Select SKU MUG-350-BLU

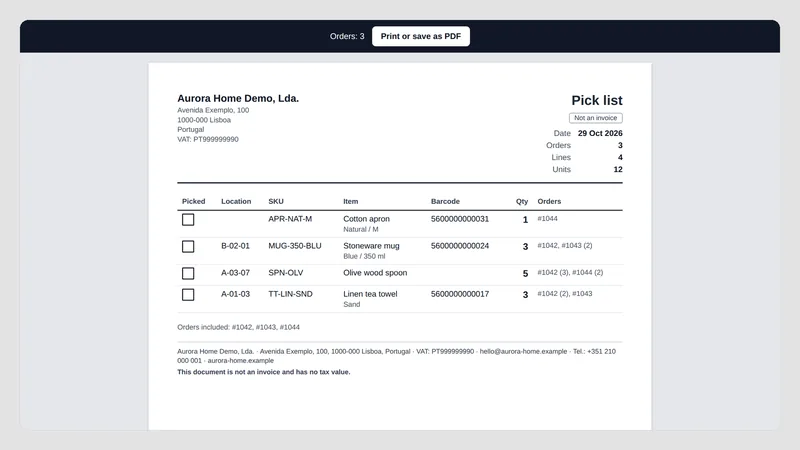click(x=295, y=246)
